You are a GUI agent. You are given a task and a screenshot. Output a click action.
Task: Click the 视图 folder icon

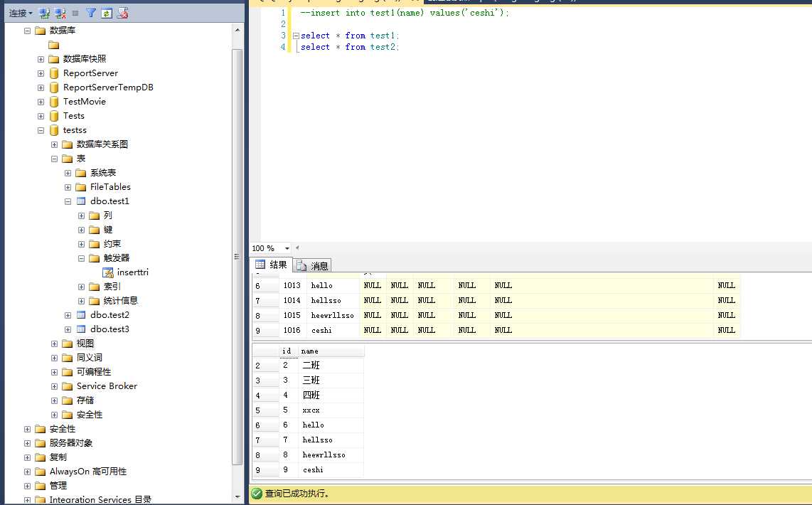click(68, 344)
